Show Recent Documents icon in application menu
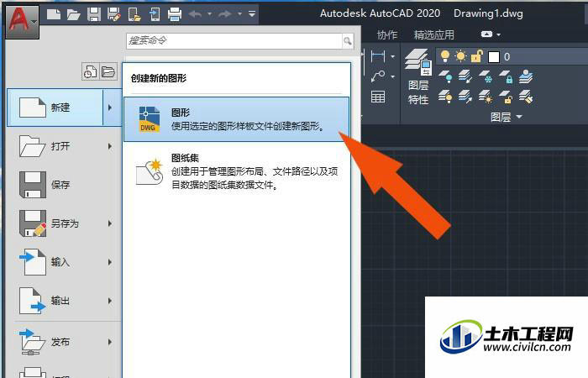The image size is (588, 378). tap(90, 71)
